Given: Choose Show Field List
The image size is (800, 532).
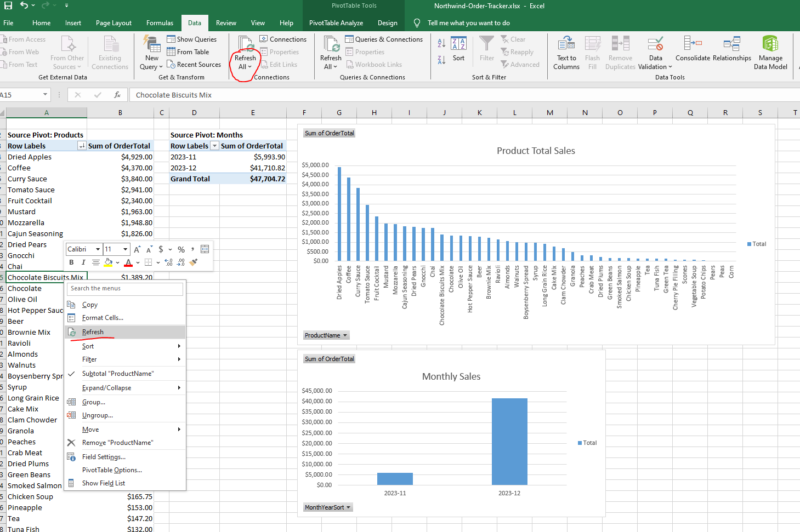Looking at the screenshot, I should pos(125,483).
